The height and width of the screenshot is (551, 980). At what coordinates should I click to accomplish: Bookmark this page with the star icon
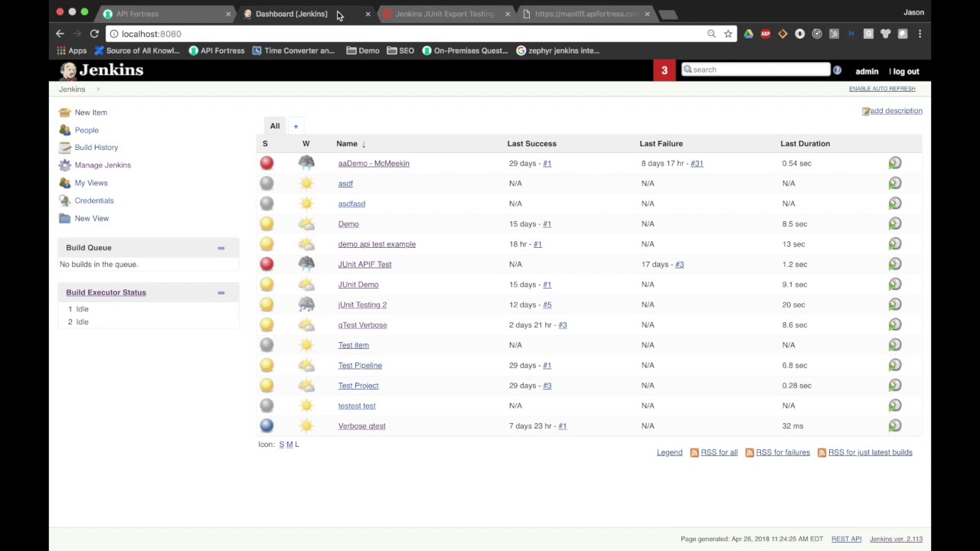pyautogui.click(x=728, y=34)
